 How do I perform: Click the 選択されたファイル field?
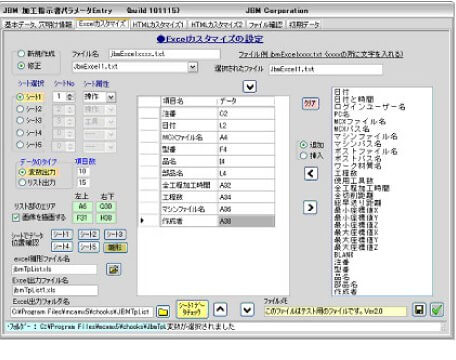tap(326, 69)
